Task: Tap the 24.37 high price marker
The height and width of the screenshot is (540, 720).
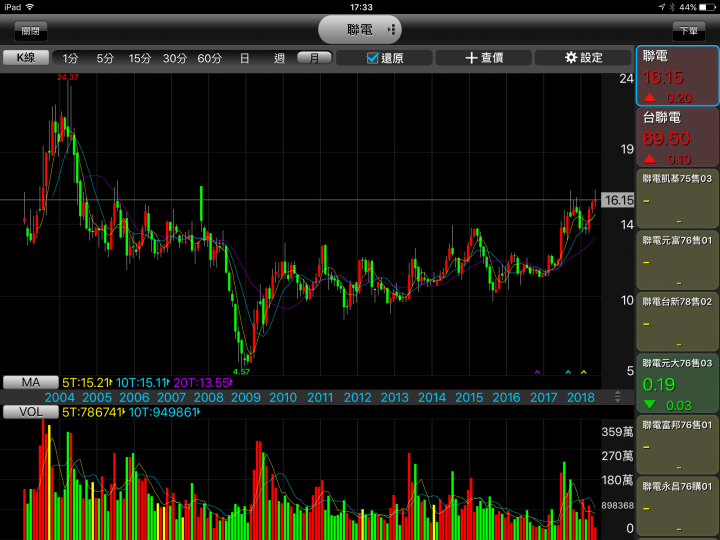Action: 68,77
